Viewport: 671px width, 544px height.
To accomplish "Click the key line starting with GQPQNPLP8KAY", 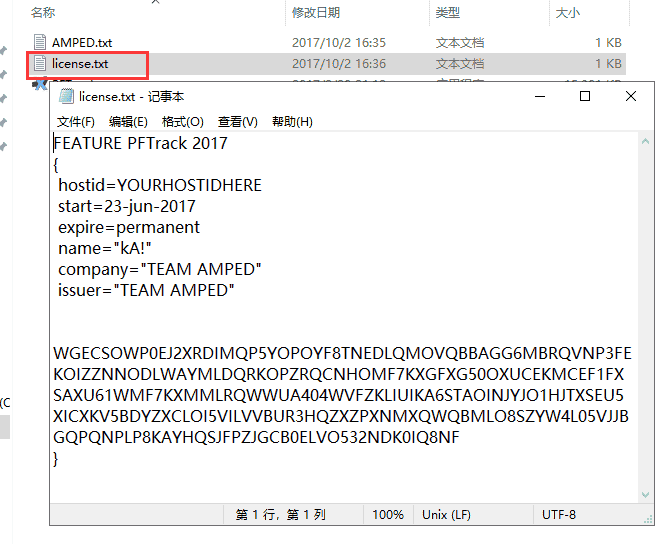I will click(256, 437).
